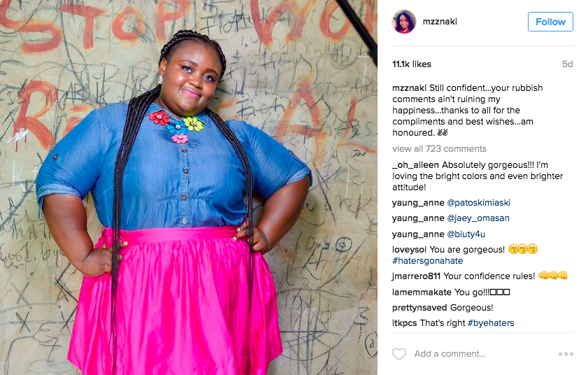This screenshot has height=375, width=588.
Task: Open the #hatersgonahate hashtag
Action: [427, 260]
